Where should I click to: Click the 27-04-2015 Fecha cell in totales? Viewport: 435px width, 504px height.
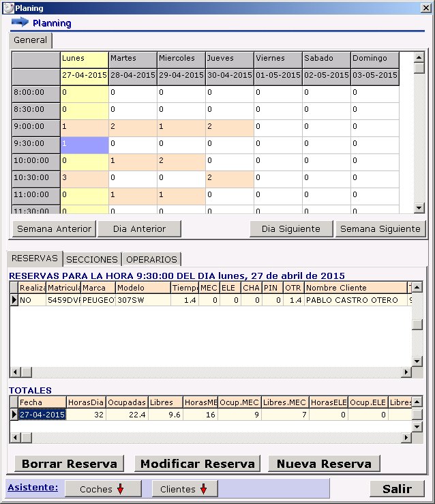point(42,415)
